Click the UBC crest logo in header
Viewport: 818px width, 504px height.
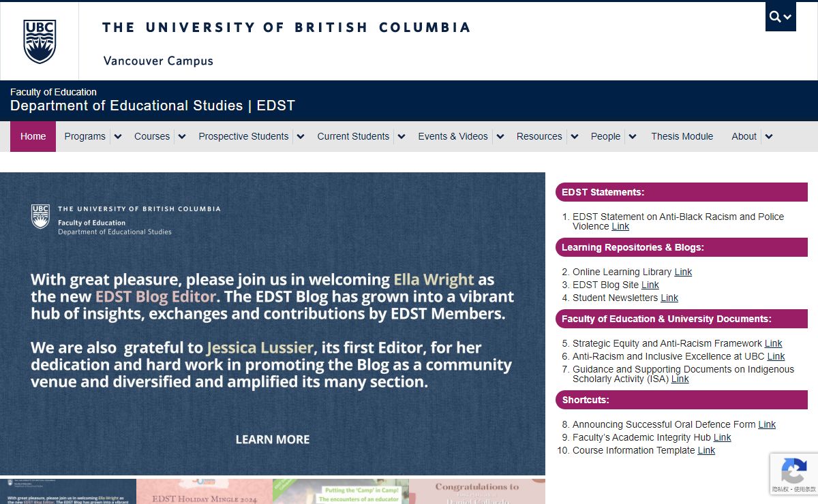pos(40,42)
